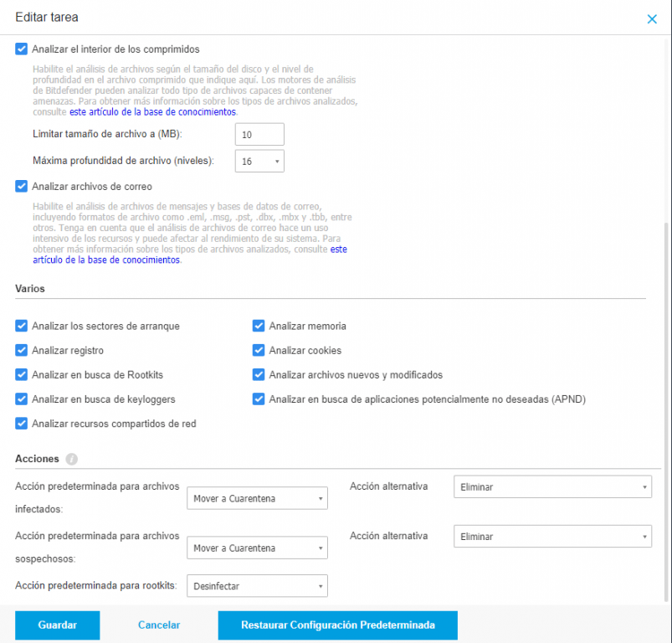The height and width of the screenshot is (643, 672).
Task: Click the label Acción predeterminada para rootkits
Action: (96, 585)
